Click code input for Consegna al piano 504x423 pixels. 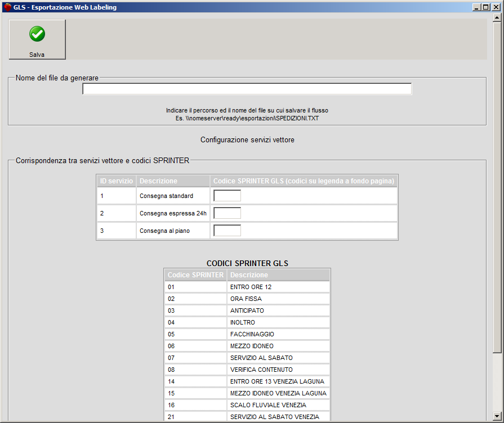click(227, 231)
